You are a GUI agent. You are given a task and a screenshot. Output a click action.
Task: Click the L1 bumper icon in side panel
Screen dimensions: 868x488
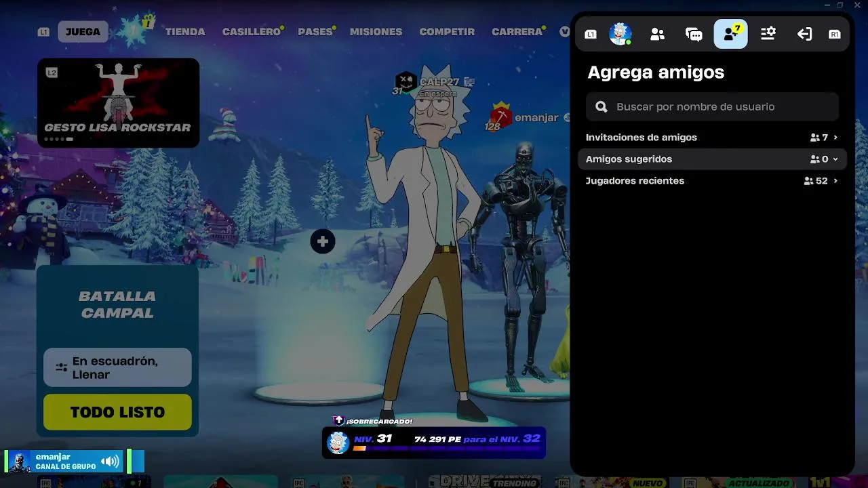coord(591,34)
